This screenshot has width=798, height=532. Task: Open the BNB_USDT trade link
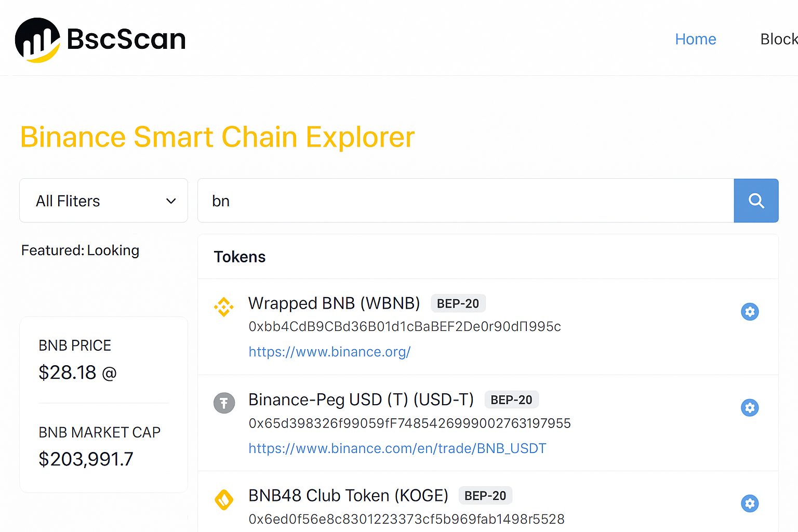[x=397, y=448]
